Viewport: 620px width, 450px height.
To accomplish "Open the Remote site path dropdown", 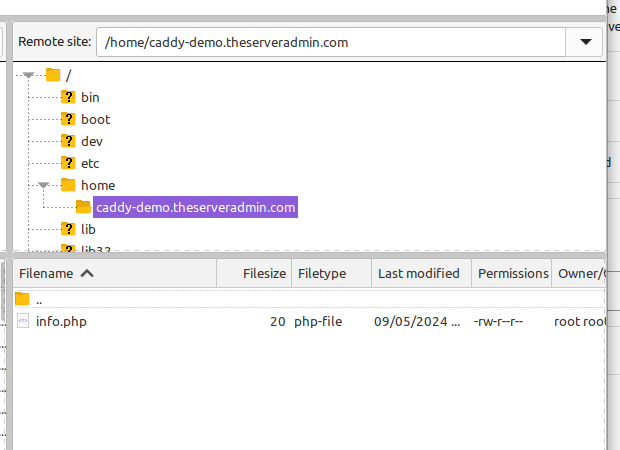I will (x=584, y=43).
